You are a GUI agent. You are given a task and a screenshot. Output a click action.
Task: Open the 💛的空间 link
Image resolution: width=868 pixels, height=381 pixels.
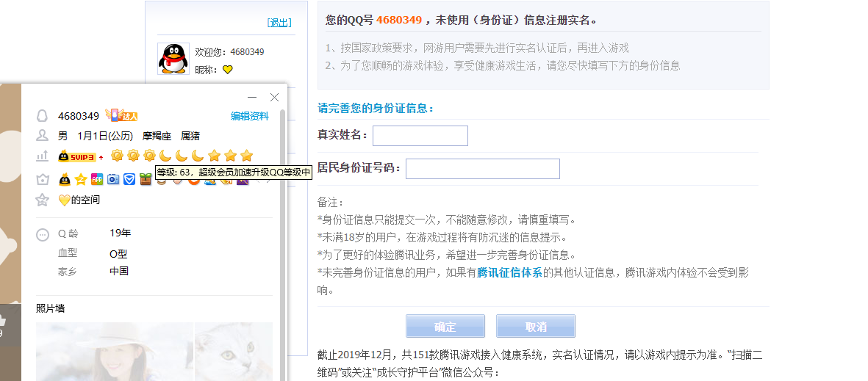(79, 200)
